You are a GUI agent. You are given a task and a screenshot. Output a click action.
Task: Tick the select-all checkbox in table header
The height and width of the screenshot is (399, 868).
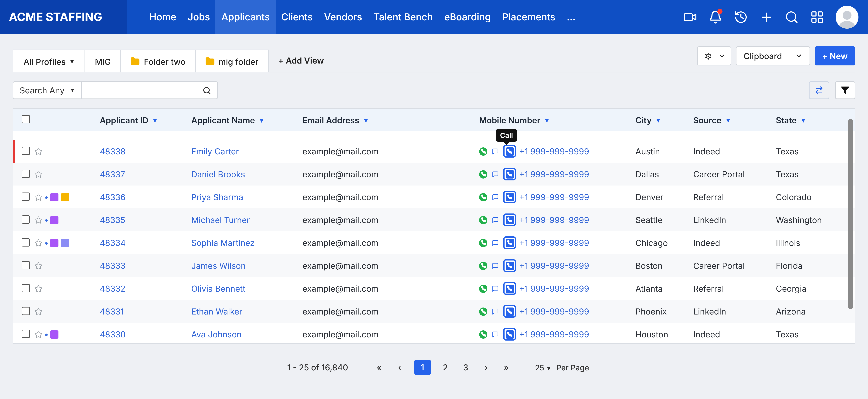click(26, 119)
